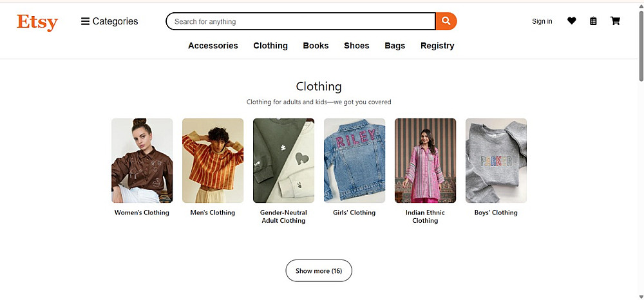The image size is (644, 300).
Task: Select the Clothing menu item
Action: point(270,46)
